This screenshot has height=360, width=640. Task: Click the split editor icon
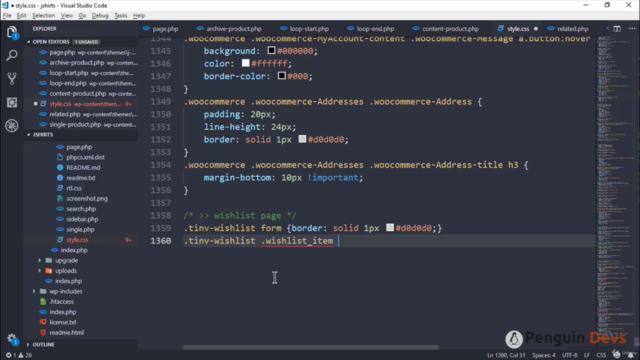617,29
